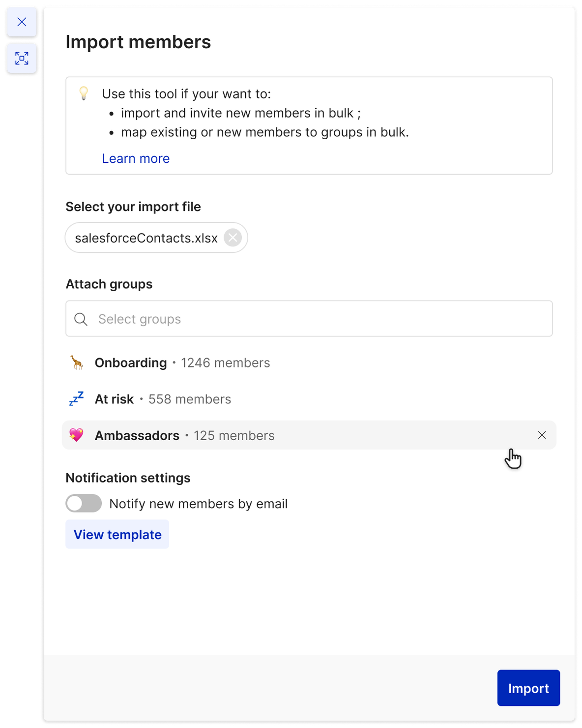Close the Import members panel
Screen dimensions: 582x728
coord(22,22)
